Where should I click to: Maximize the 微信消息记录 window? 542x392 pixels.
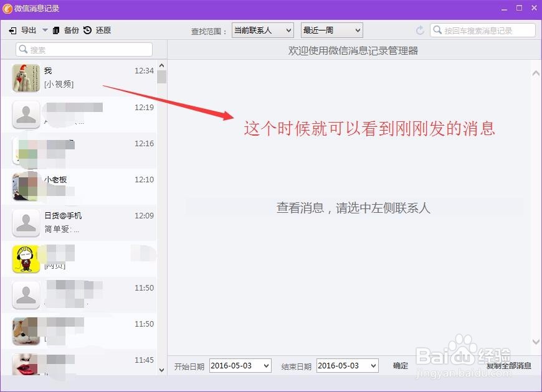519,8
